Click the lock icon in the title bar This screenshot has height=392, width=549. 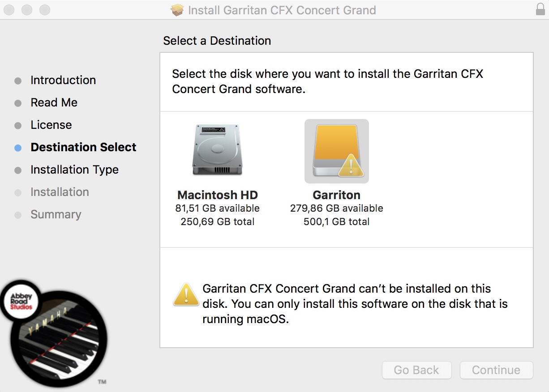540,9
